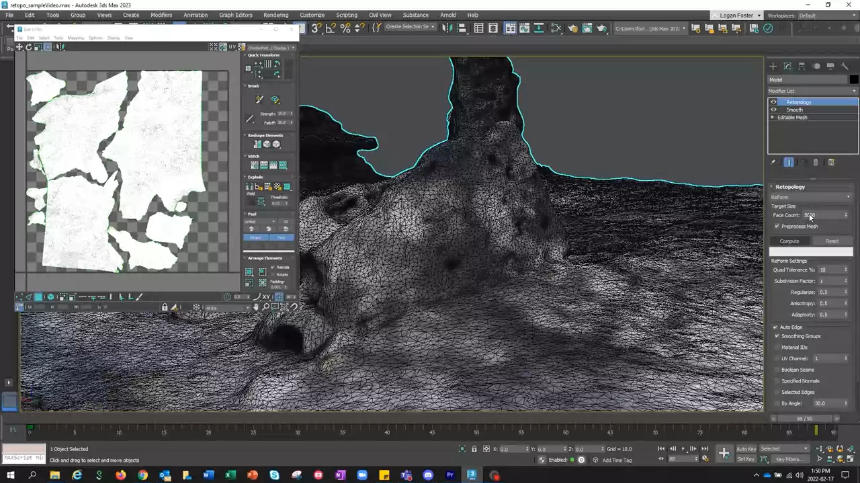Open the Modifiers menu

(x=161, y=15)
